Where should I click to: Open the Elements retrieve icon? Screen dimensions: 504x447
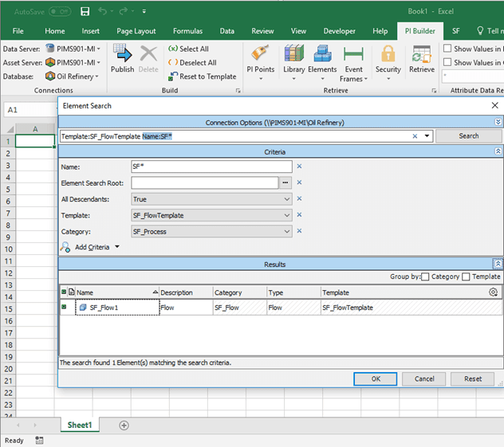tap(322, 53)
